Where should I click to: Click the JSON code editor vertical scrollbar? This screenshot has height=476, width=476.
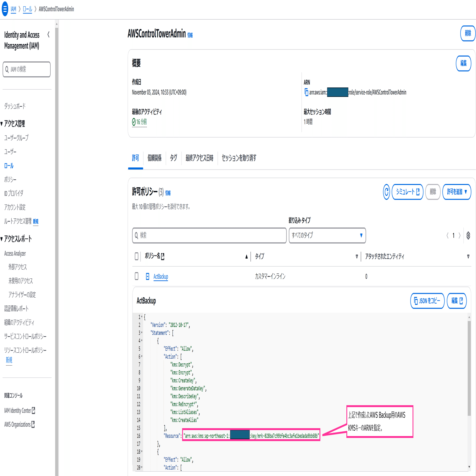469,368
